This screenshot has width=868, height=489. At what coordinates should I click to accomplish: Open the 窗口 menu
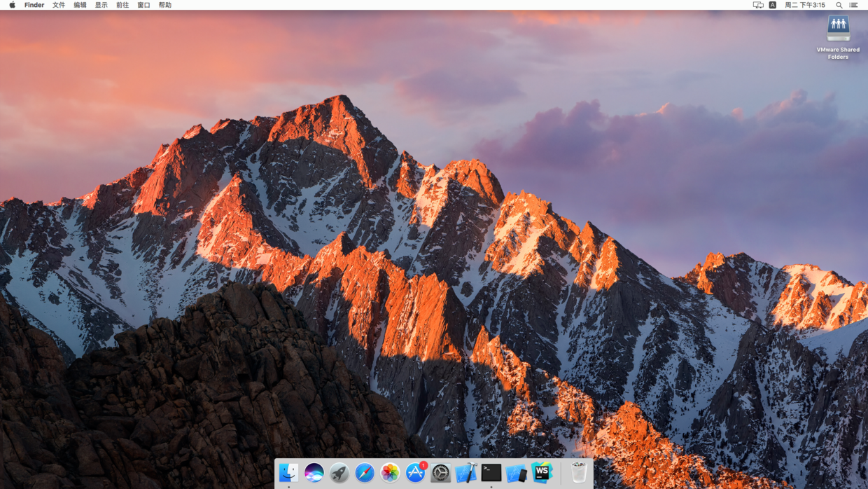click(x=143, y=5)
